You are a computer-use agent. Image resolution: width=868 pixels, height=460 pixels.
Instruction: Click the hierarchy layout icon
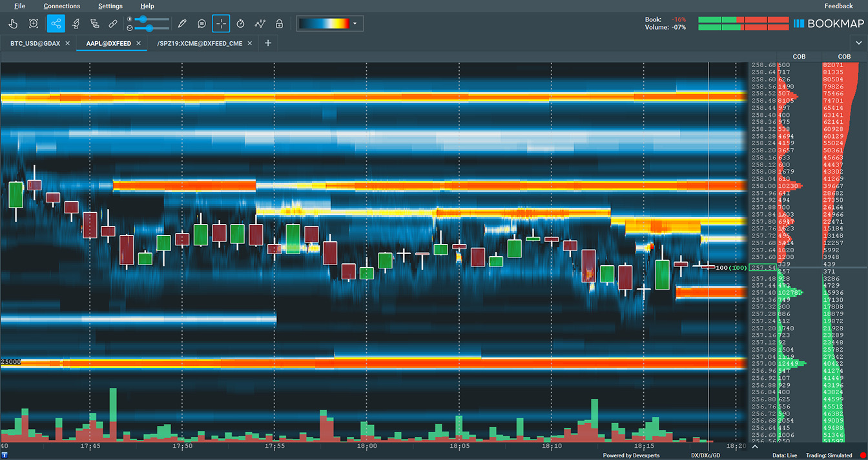point(95,24)
